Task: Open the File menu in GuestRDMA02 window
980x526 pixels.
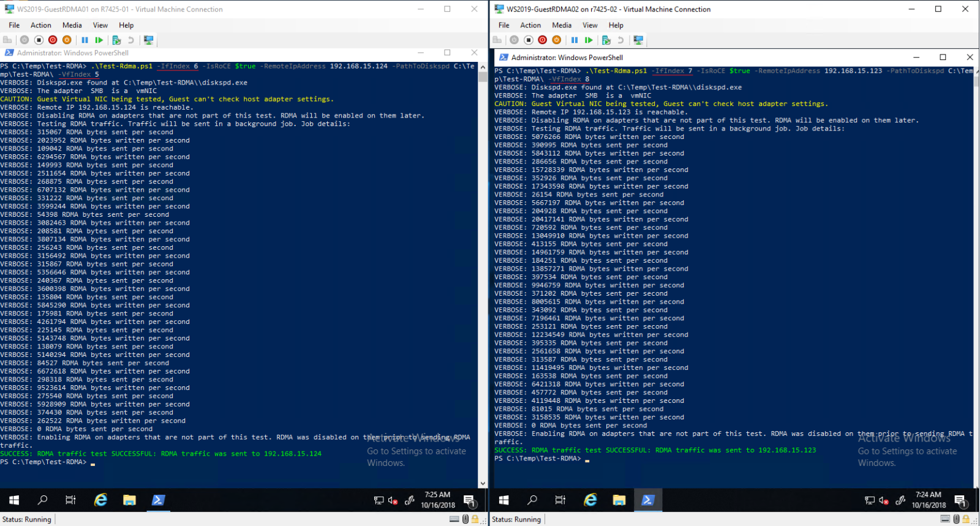Action: 503,25
